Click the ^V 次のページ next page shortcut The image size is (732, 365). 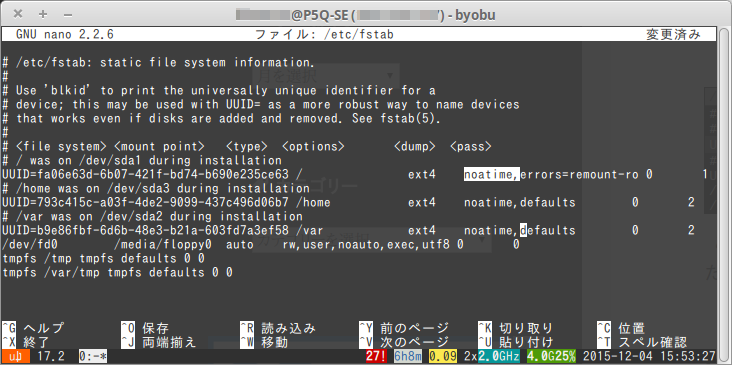(x=404, y=342)
